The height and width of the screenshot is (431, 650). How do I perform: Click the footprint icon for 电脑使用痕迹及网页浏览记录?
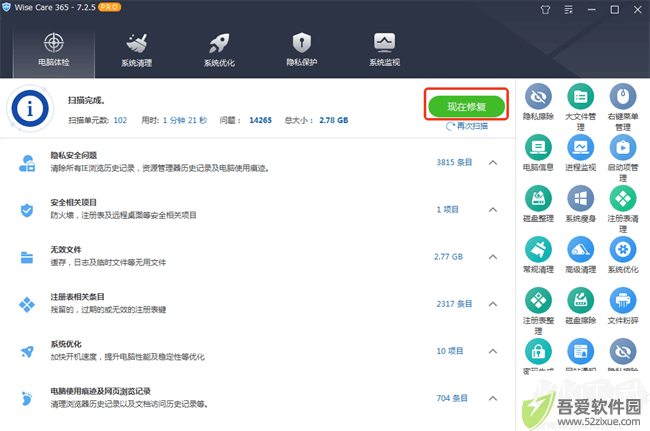(x=27, y=399)
